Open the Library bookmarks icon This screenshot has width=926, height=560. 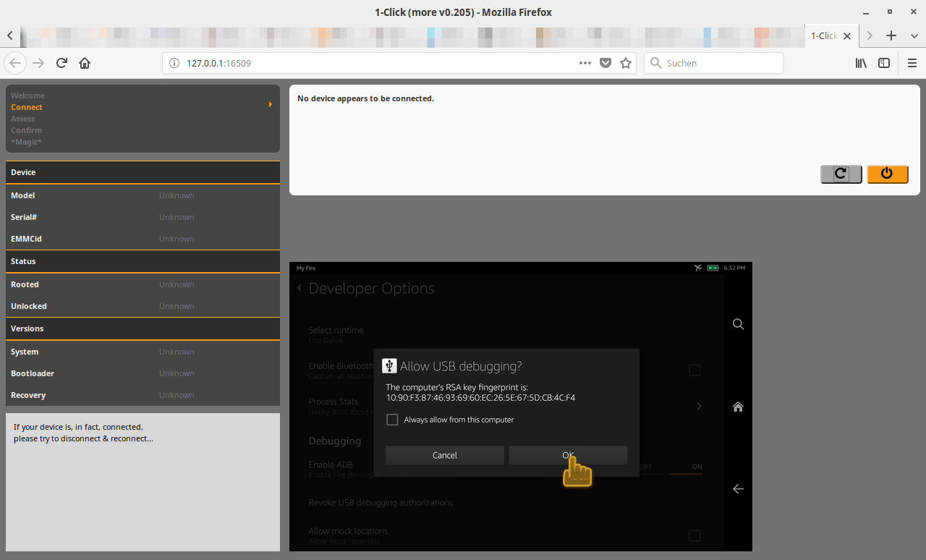pos(861,63)
